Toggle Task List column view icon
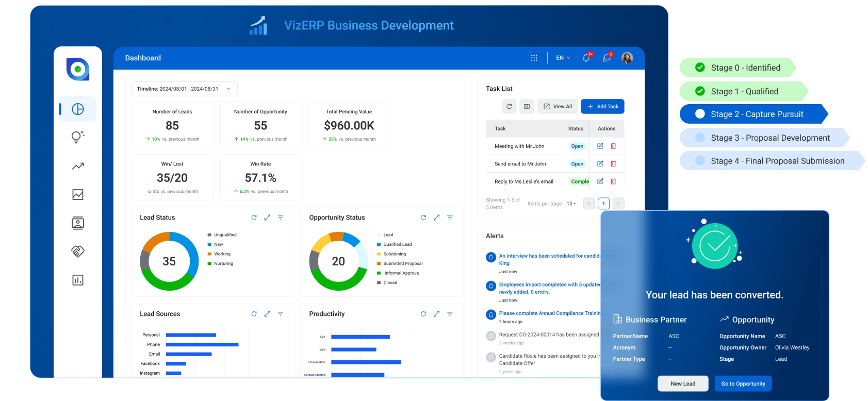 527,106
